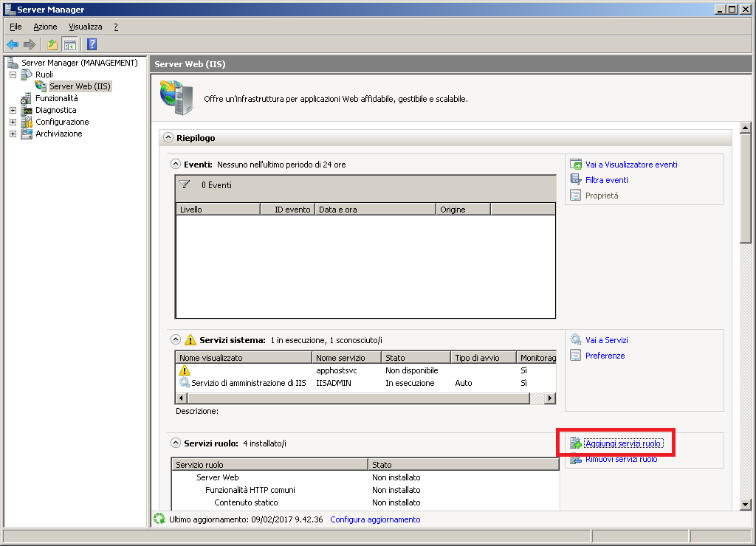Screen dimensions: 756x546
Task: Click the Aggiungi servizi ruolo icon
Action: click(x=576, y=443)
